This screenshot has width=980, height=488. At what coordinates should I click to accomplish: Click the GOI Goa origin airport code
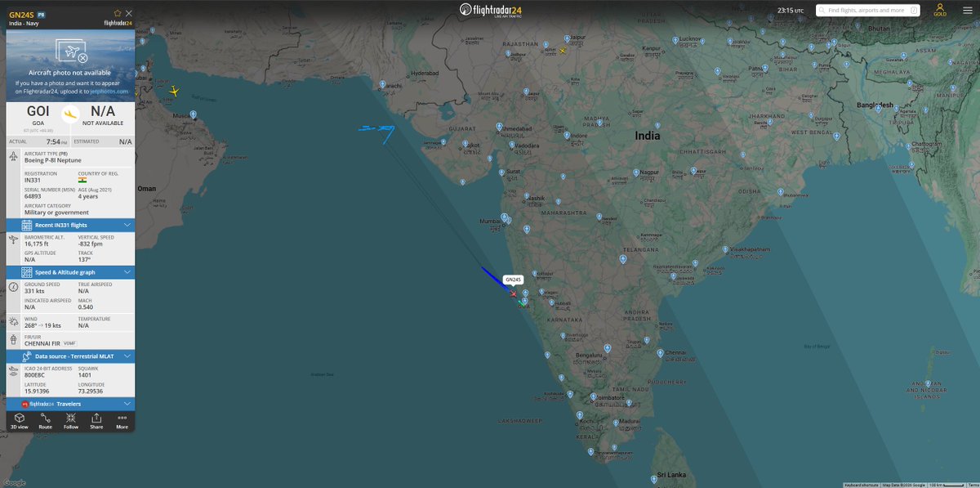pos(37,111)
